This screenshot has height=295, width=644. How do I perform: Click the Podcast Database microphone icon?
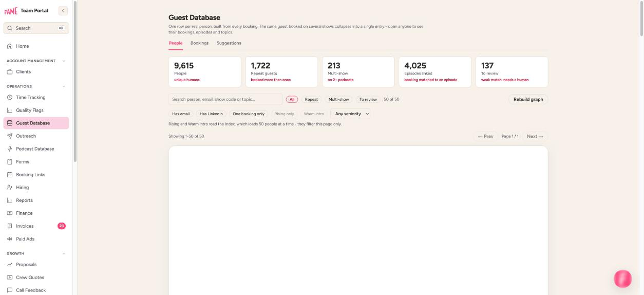(x=10, y=149)
